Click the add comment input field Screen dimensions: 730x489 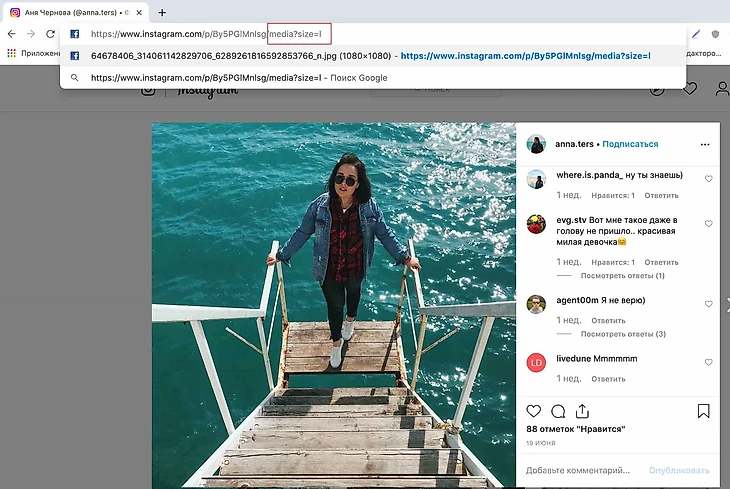578,470
